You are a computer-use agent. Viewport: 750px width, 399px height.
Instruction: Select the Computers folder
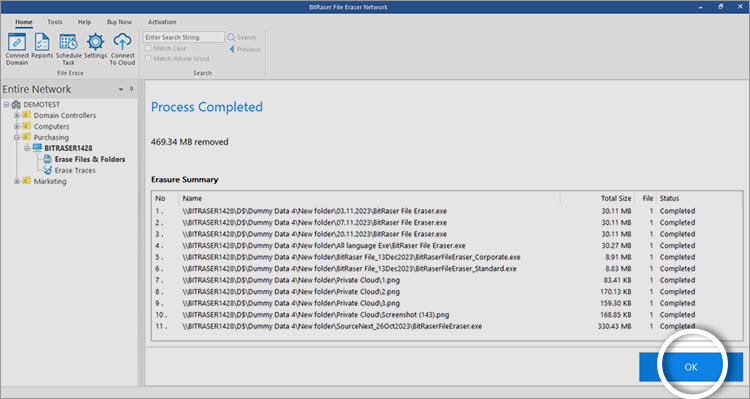point(51,126)
